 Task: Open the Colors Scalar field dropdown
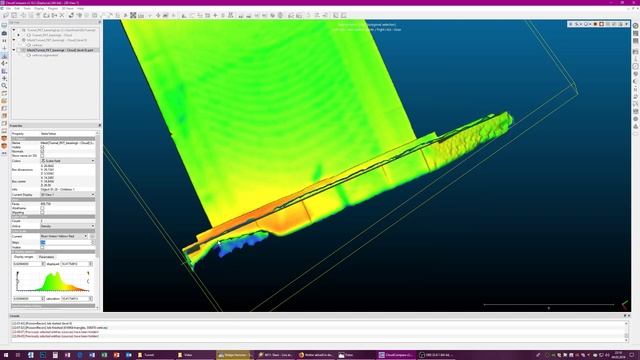click(x=67, y=161)
